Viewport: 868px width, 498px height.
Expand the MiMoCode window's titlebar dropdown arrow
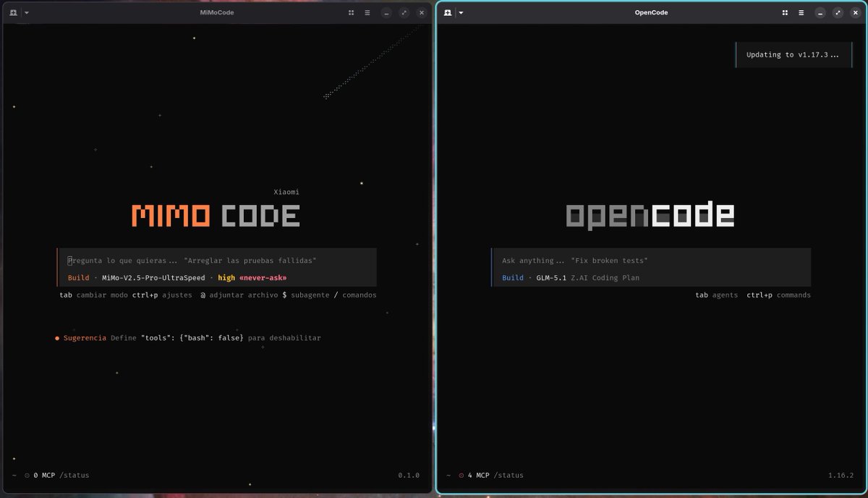(27, 12)
